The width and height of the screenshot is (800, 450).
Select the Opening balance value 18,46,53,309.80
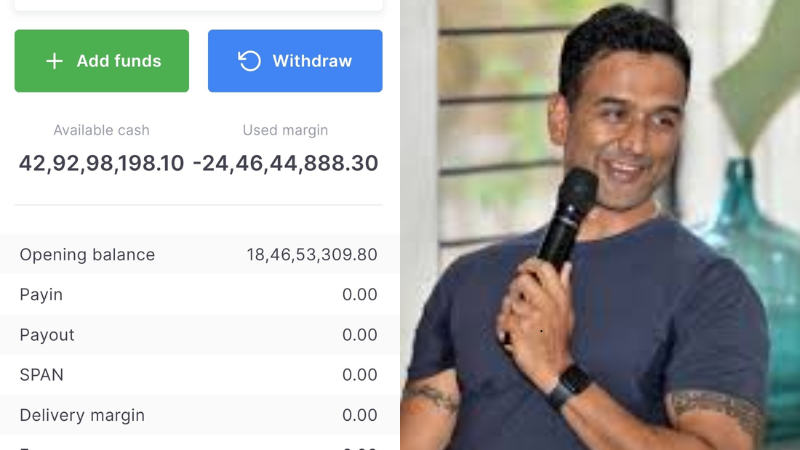(x=312, y=255)
